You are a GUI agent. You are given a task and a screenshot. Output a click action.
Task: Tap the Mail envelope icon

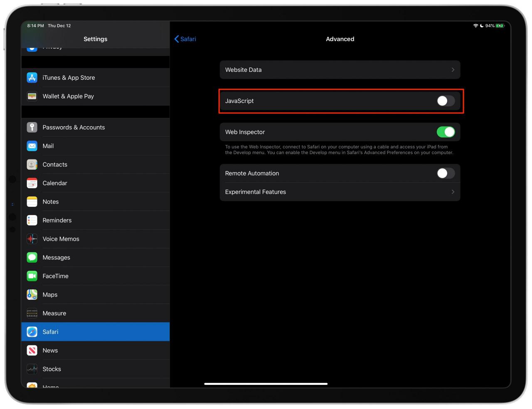tap(32, 146)
